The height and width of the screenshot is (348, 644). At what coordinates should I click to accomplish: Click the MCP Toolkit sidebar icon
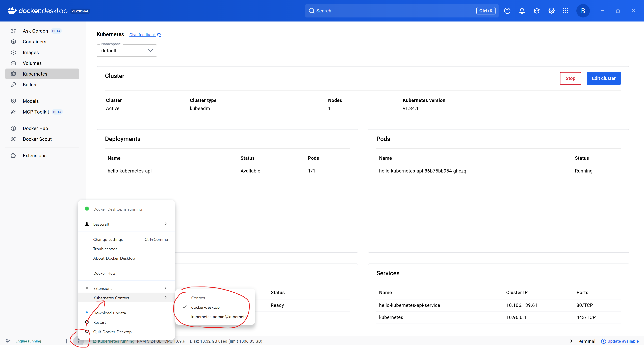click(13, 112)
